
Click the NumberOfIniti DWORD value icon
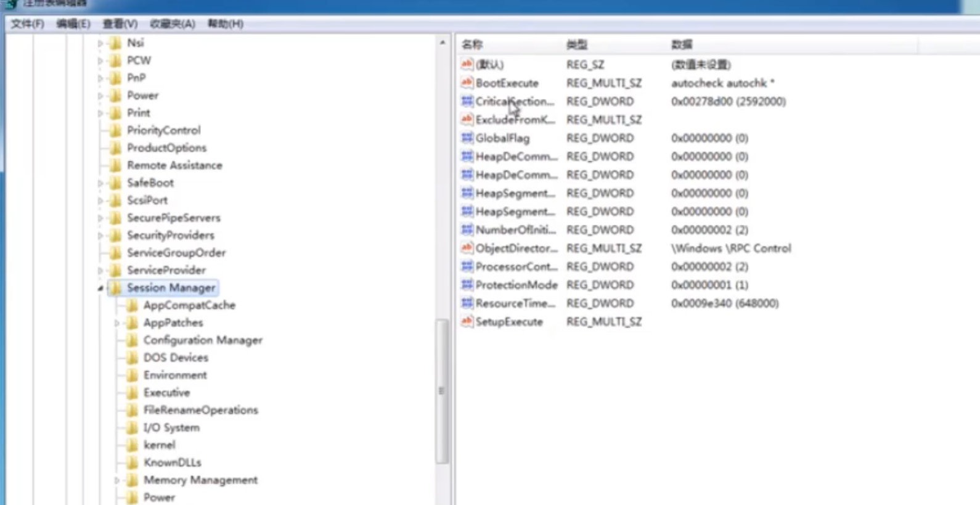click(x=467, y=229)
